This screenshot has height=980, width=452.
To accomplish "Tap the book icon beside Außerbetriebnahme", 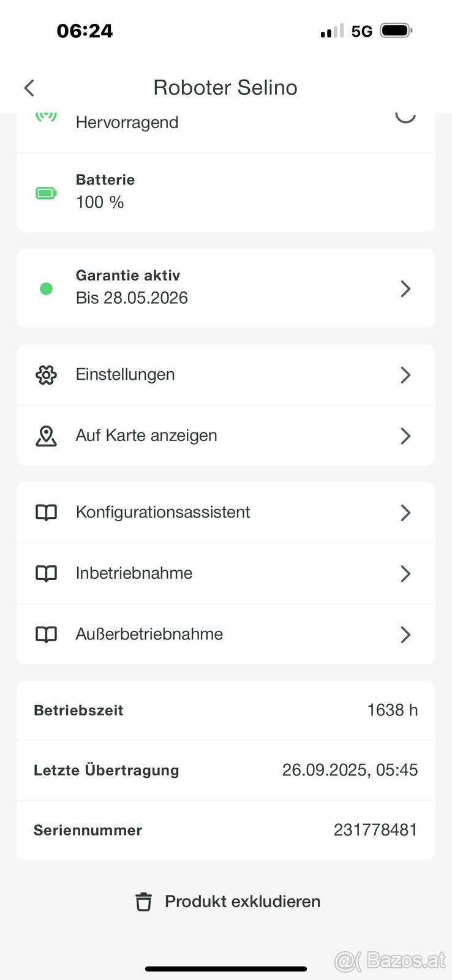I will [x=46, y=635].
